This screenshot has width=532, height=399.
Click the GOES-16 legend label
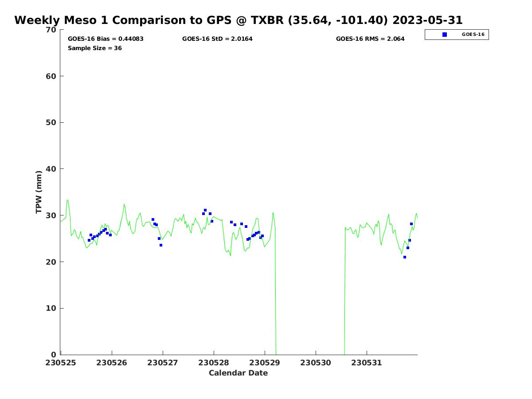(473, 34)
